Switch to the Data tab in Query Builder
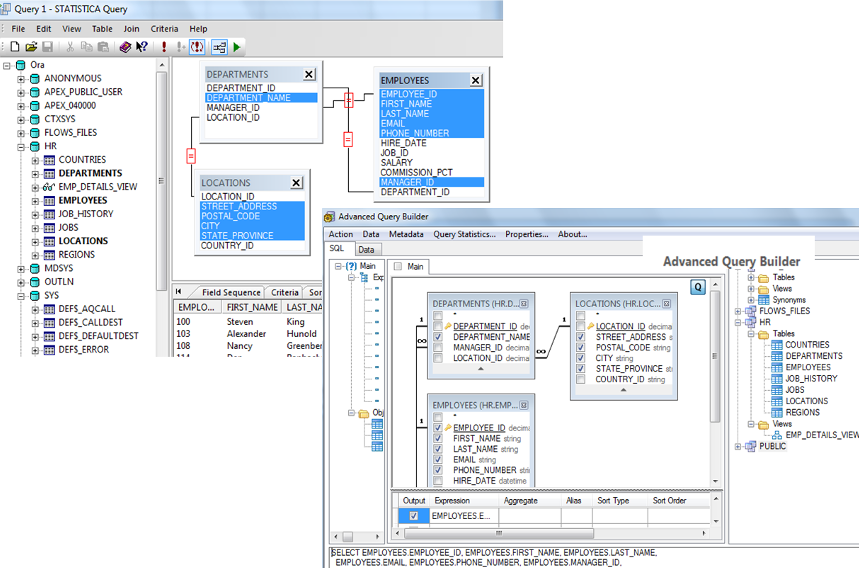This screenshot has width=860, height=568. tap(366, 249)
